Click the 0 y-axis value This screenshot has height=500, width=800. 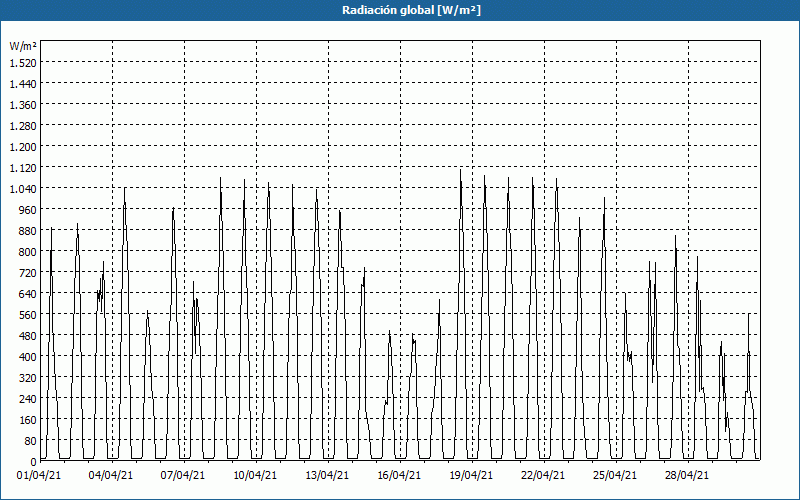(x=34, y=462)
